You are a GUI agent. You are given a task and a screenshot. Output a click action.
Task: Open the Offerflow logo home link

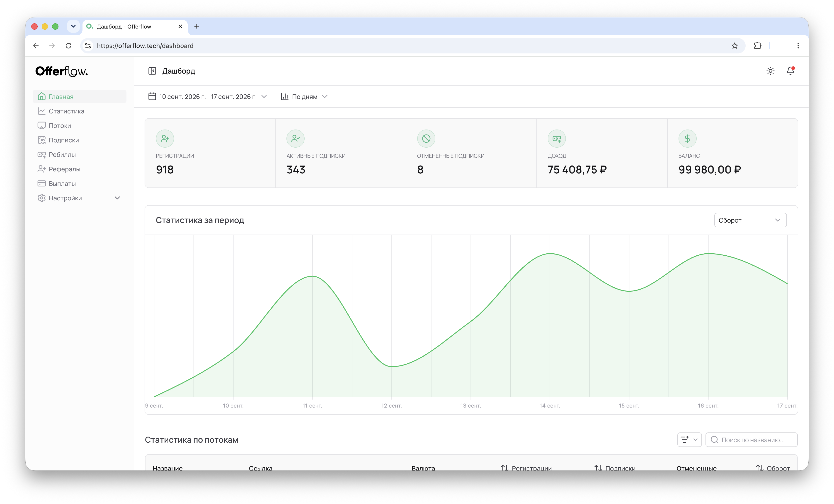pyautogui.click(x=62, y=71)
